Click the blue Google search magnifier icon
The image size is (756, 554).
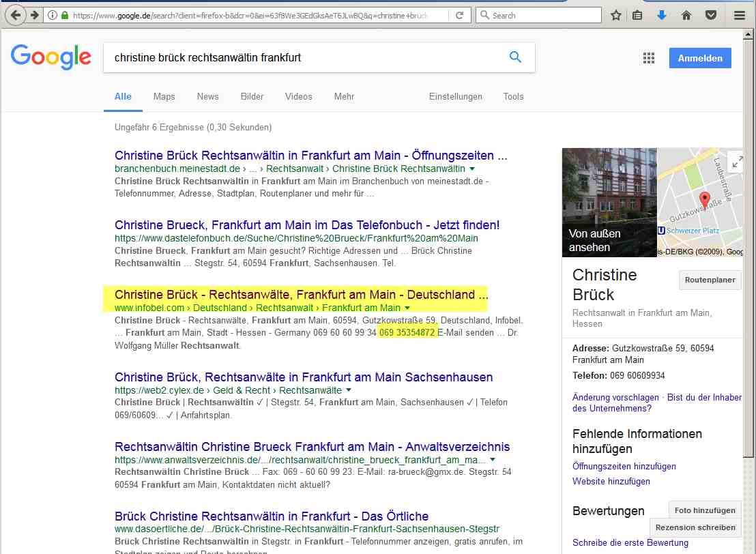pos(515,57)
